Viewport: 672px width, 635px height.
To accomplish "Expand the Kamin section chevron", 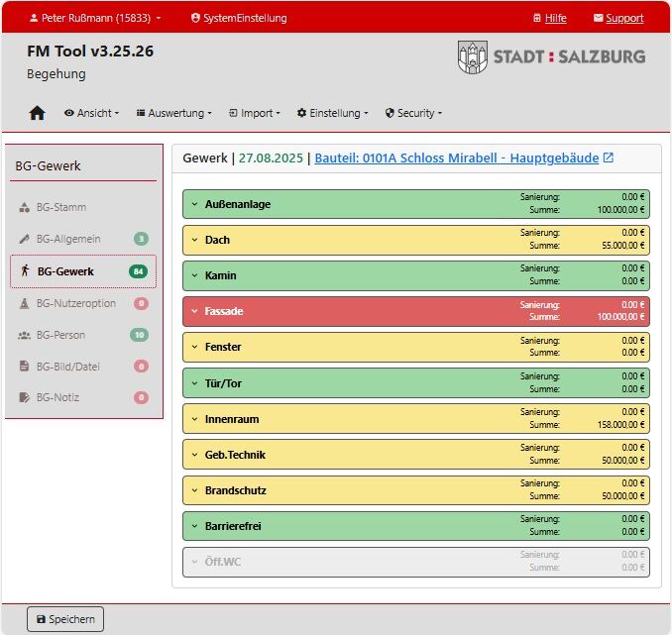I will (x=194, y=275).
